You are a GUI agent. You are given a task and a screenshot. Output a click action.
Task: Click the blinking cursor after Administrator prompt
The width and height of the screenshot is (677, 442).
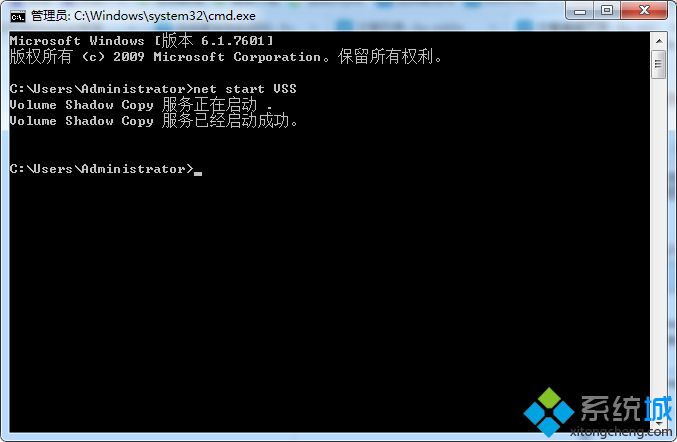(x=198, y=173)
